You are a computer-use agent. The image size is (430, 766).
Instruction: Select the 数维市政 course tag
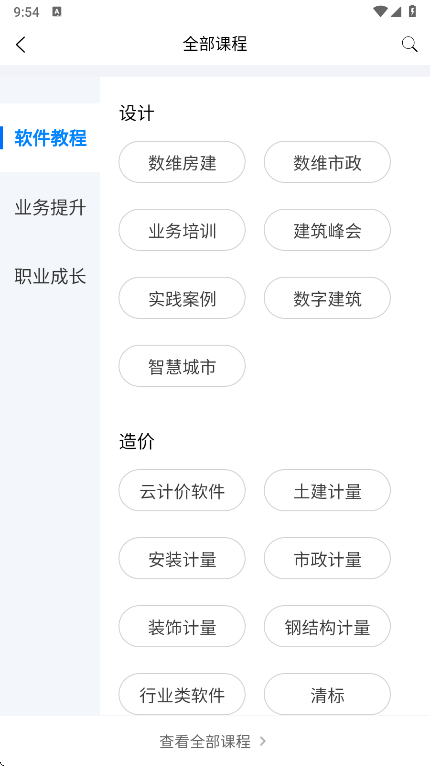[x=327, y=162]
